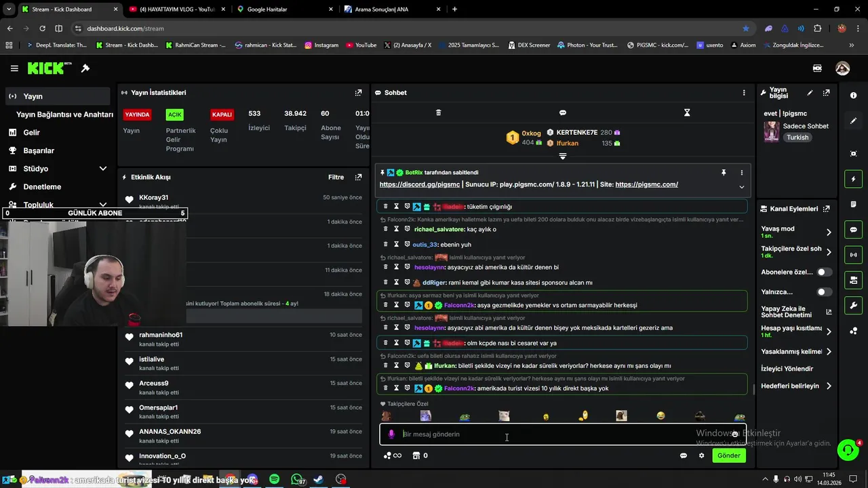868x488 pixels.
Task: Edit Yayın bilgisi with pencil icon
Action: click(x=810, y=93)
